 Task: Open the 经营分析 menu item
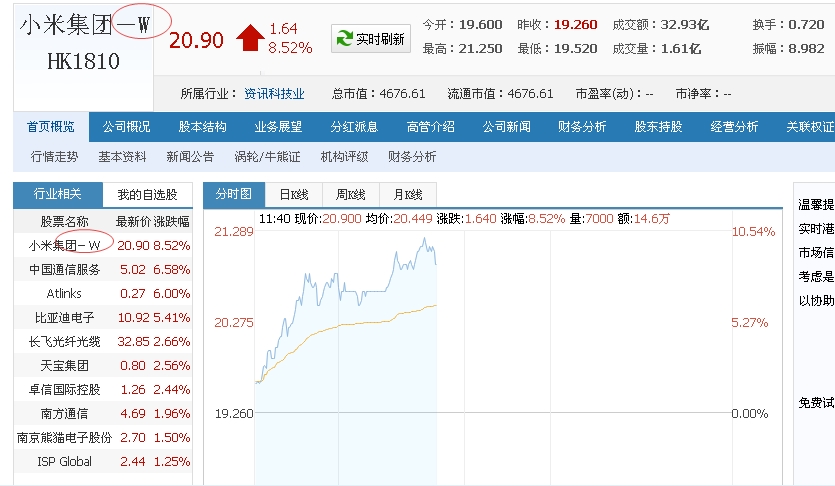pos(734,127)
